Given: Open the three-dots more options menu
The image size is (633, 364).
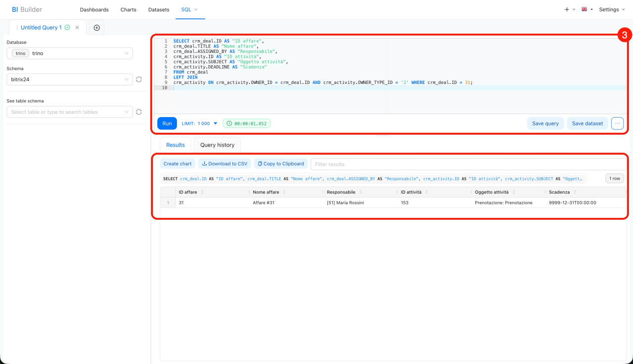Looking at the screenshot, I should click(617, 123).
